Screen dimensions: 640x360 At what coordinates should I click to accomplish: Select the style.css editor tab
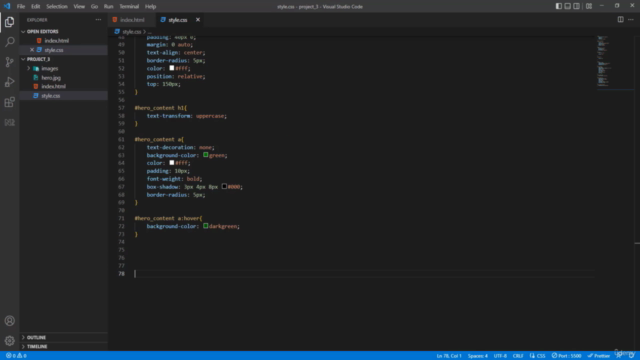[x=178, y=20]
